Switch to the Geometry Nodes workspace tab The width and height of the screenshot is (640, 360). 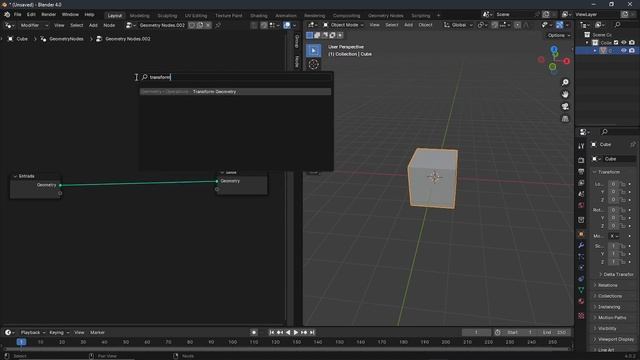[386, 16]
